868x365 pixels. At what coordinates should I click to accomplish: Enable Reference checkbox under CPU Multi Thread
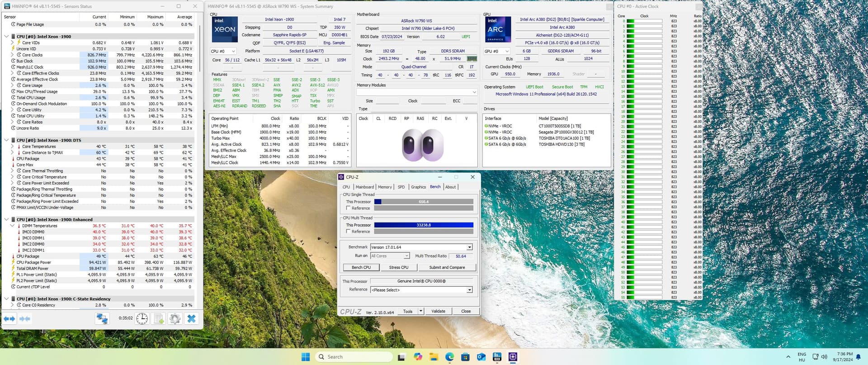click(348, 232)
